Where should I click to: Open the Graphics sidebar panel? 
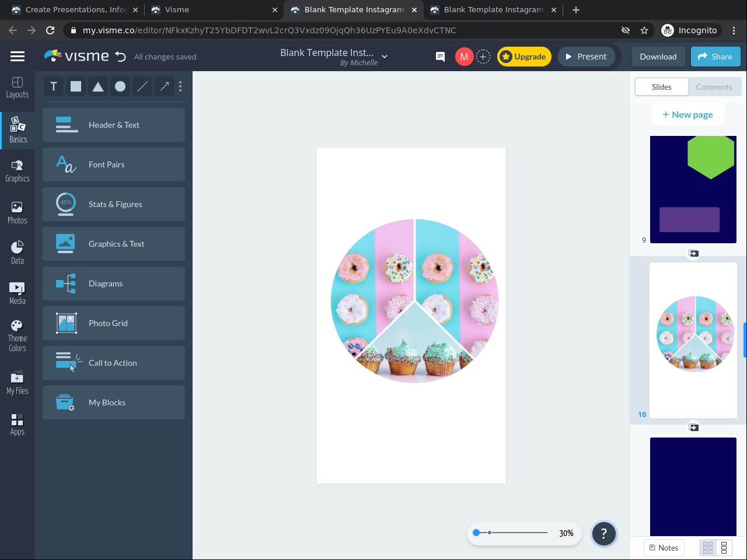(x=18, y=171)
